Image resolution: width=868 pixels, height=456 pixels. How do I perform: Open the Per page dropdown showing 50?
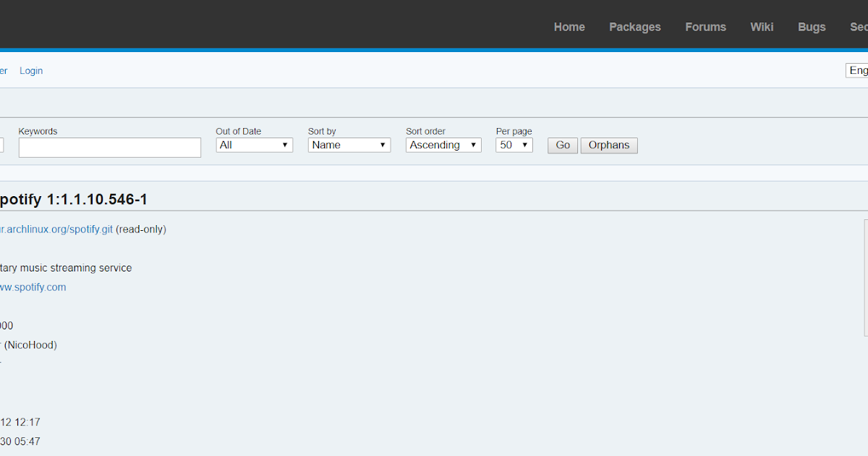point(514,145)
